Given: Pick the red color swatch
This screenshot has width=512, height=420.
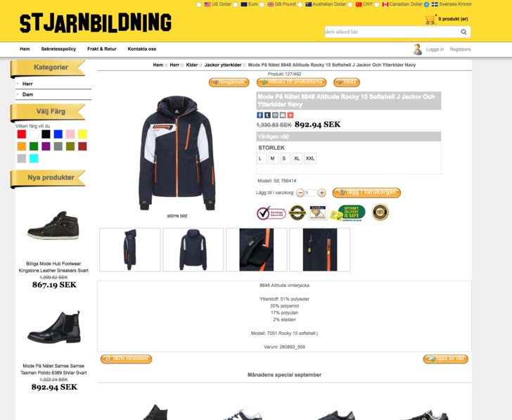Looking at the screenshot, I should coord(22,134).
